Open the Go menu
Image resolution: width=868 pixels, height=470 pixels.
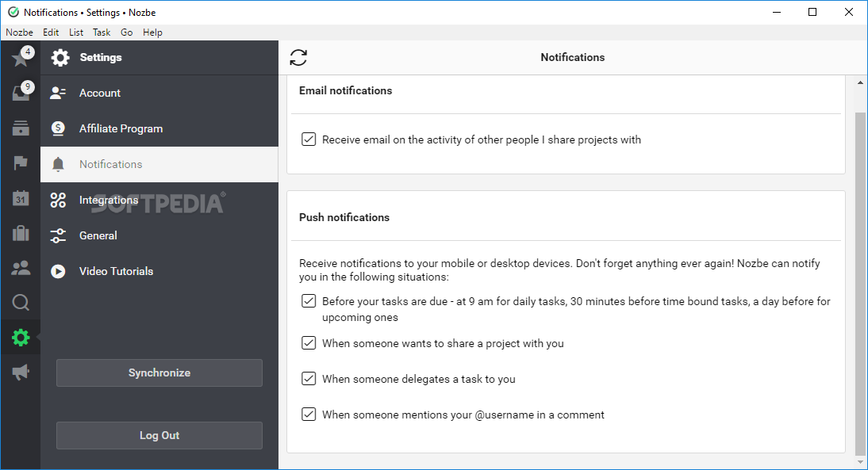tap(127, 32)
